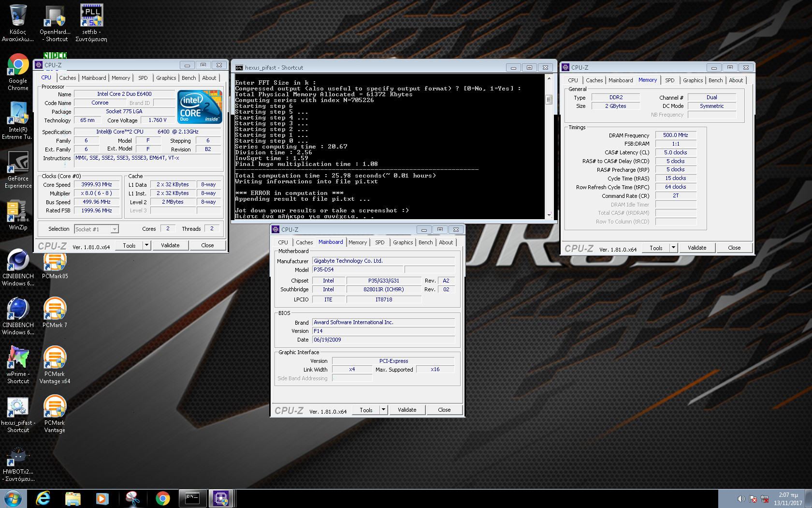Open Internet Explorer from the taskbar

(x=43, y=498)
